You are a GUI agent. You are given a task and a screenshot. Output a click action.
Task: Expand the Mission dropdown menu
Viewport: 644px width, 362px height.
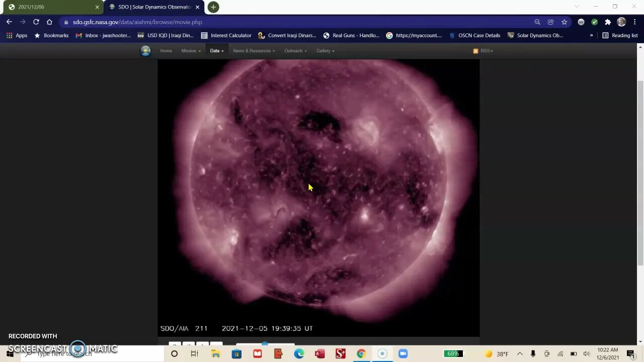[191, 51]
